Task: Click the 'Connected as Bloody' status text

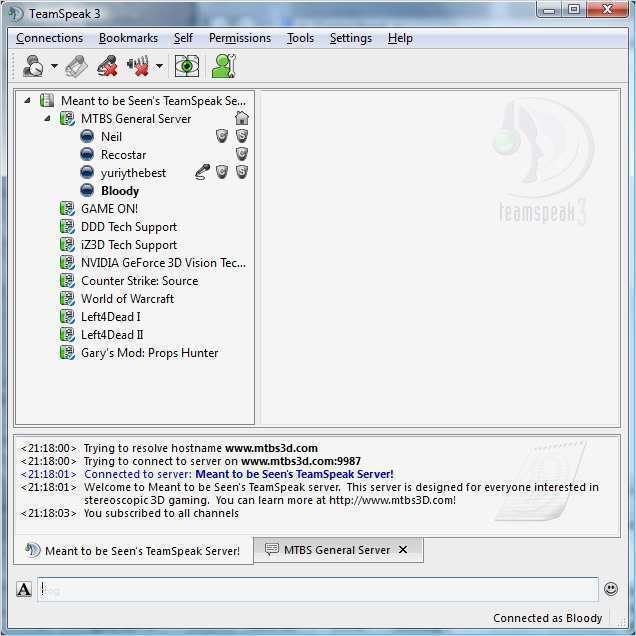Action: click(548, 618)
